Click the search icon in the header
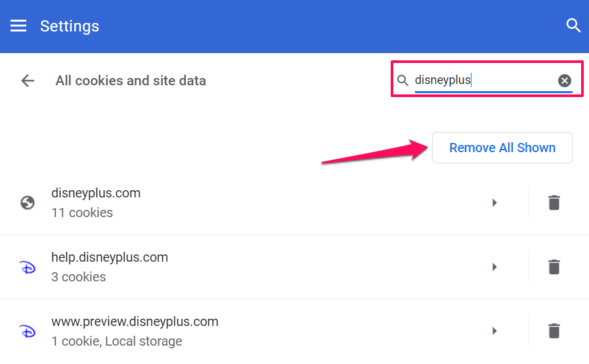Viewport: 589px width, 364px height. pyautogui.click(x=573, y=26)
